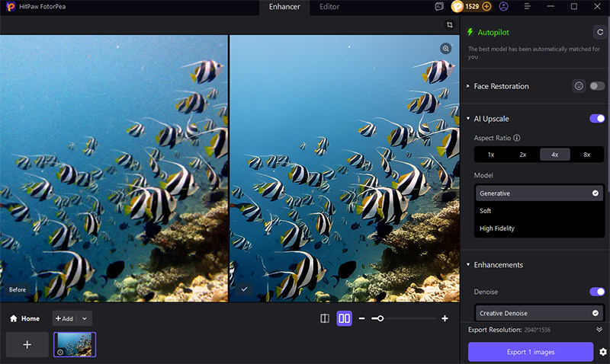Screen dimensions: 610x364
Task: Click the right panel vertical scrollbar
Action: (x=608, y=105)
